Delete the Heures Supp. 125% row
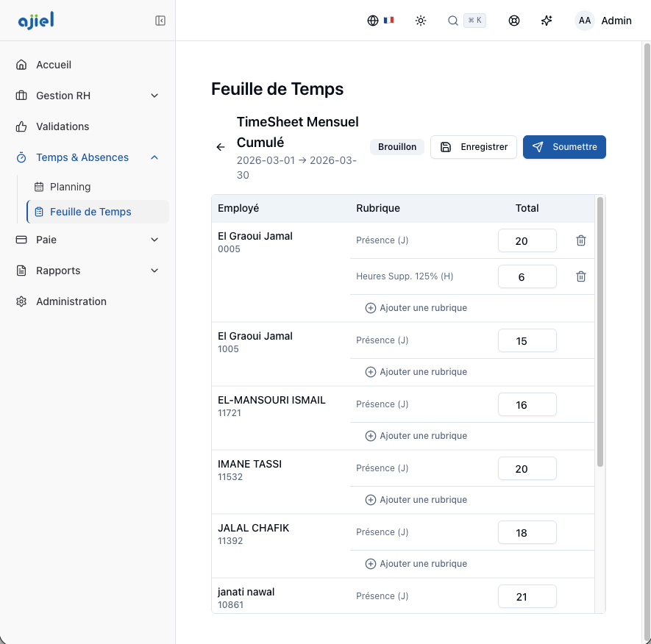Image resolution: width=651 pixels, height=644 pixels. coord(580,276)
